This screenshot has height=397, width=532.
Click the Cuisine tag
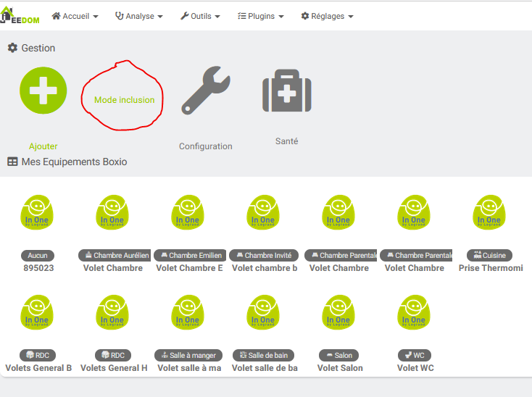point(489,255)
